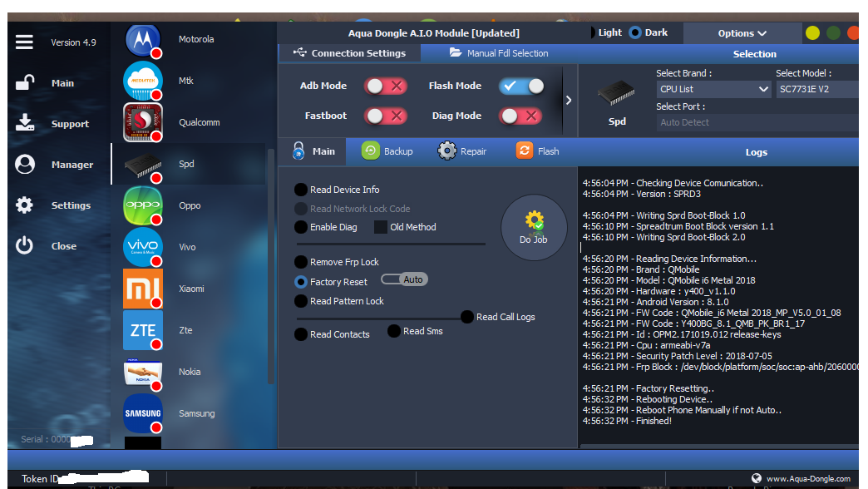
Task: Select the Nokia brand icon
Action: 143,372
